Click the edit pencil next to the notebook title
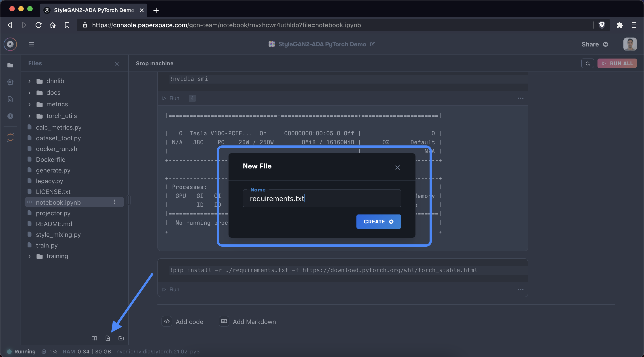This screenshot has height=357, width=644. (x=373, y=44)
